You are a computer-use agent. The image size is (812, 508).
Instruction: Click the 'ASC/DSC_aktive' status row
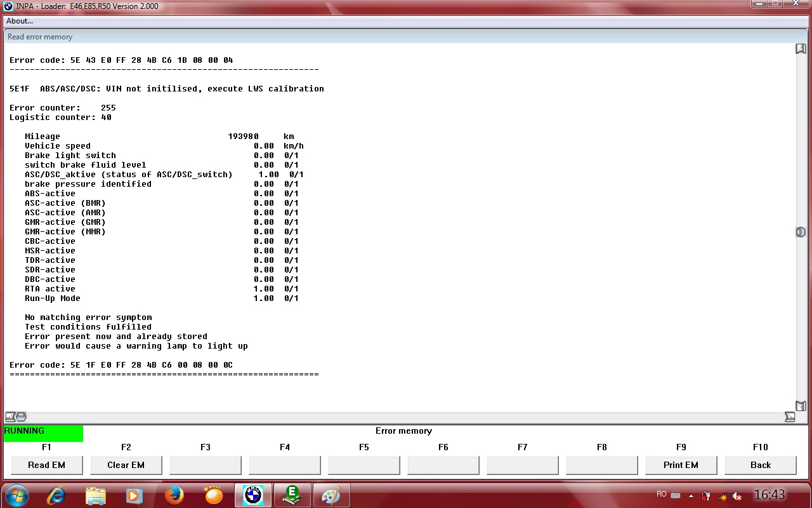(x=164, y=175)
